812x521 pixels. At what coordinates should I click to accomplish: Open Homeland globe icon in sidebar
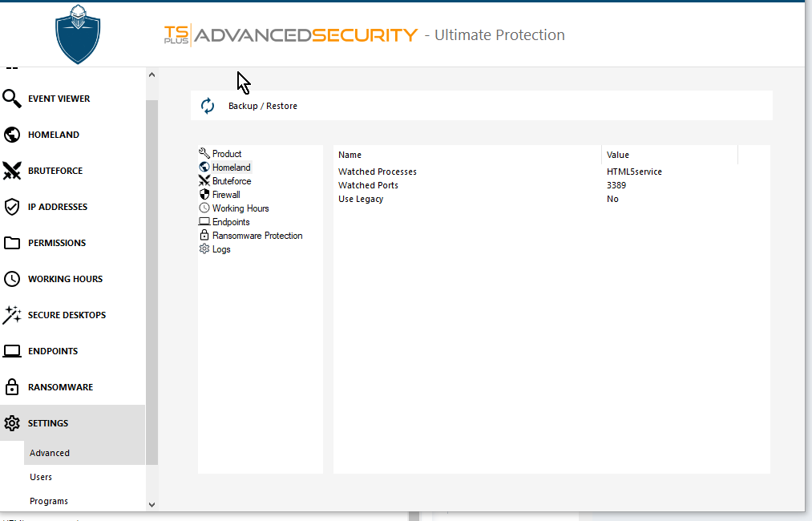pyautogui.click(x=12, y=135)
